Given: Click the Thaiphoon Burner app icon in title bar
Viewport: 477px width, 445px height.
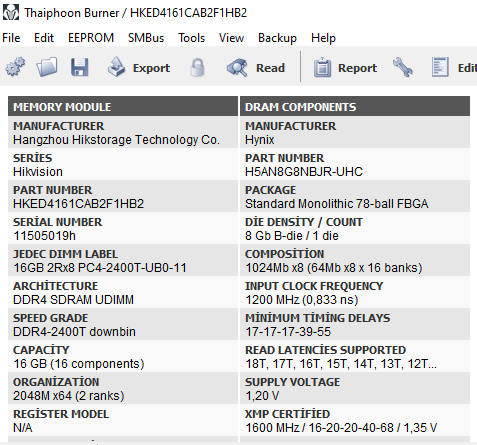Looking at the screenshot, I should pyautogui.click(x=11, y=13).
